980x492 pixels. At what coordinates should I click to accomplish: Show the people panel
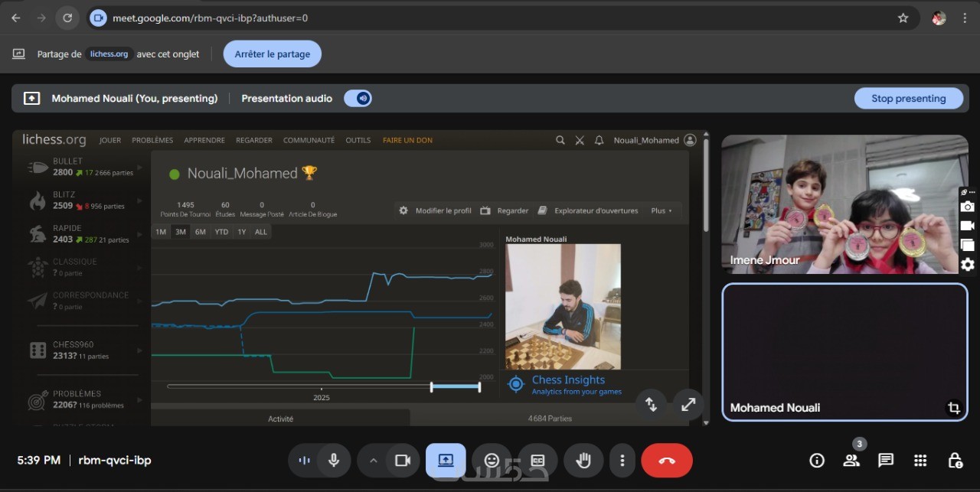tap(851, 461)
